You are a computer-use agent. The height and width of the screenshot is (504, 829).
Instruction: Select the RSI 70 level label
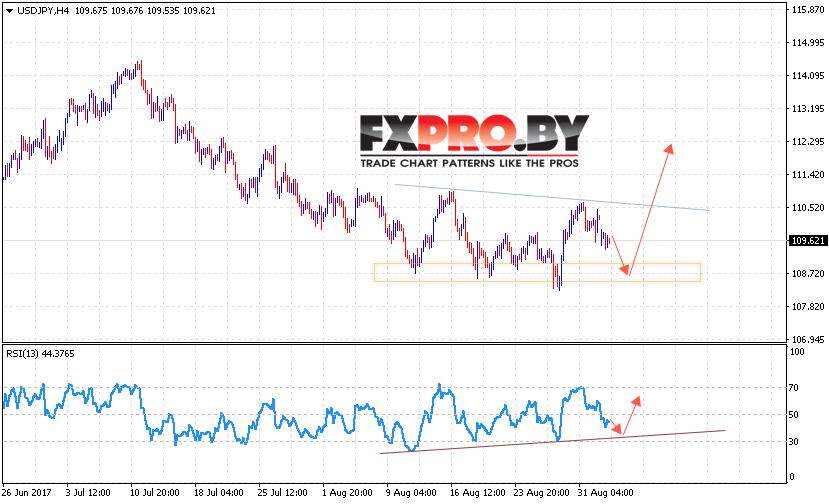793,388
